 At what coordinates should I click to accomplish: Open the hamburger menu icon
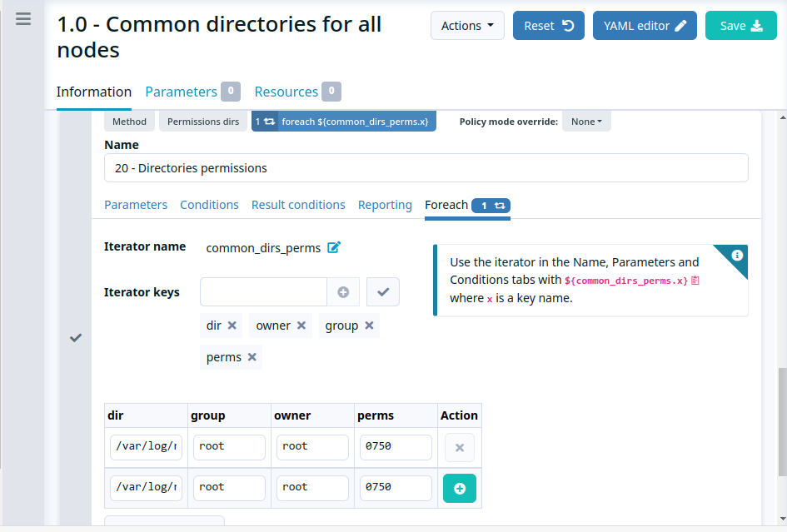(23, 19)
